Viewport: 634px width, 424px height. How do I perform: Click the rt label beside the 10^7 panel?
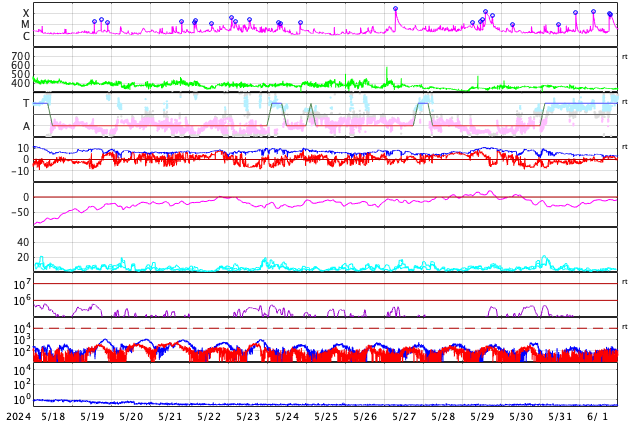click(x=625, y=282)
